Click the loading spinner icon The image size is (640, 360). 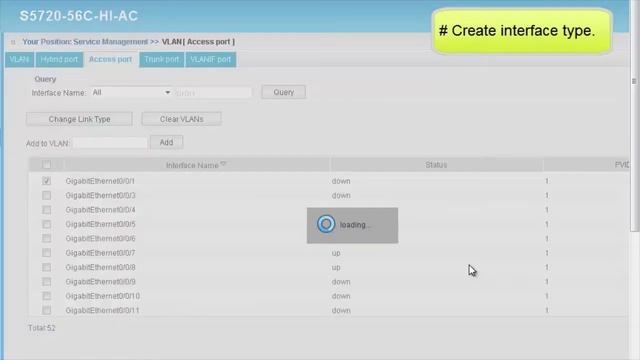[326, 224]
